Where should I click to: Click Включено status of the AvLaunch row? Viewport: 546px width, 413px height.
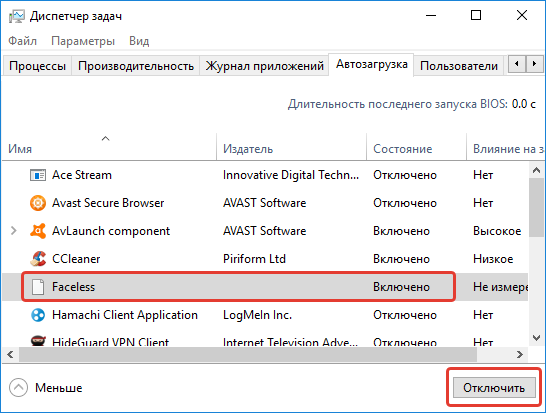click(x=401, y=231)
